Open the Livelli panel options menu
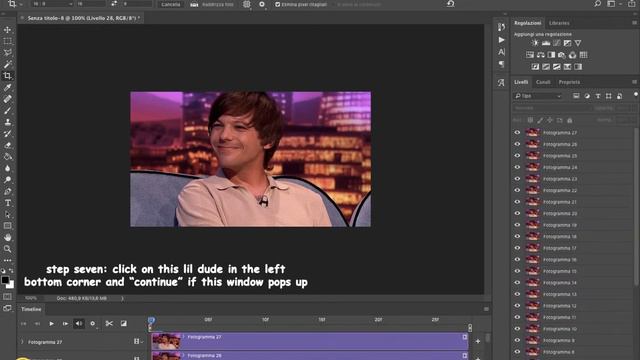This screenshot has height=360, width=640. (x=634, y=82)
